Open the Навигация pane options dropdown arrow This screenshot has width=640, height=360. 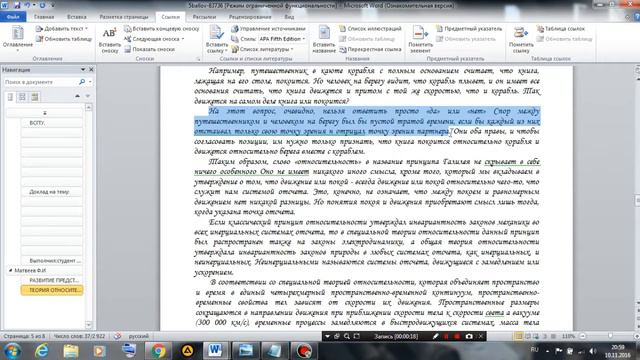pos(83,69)
